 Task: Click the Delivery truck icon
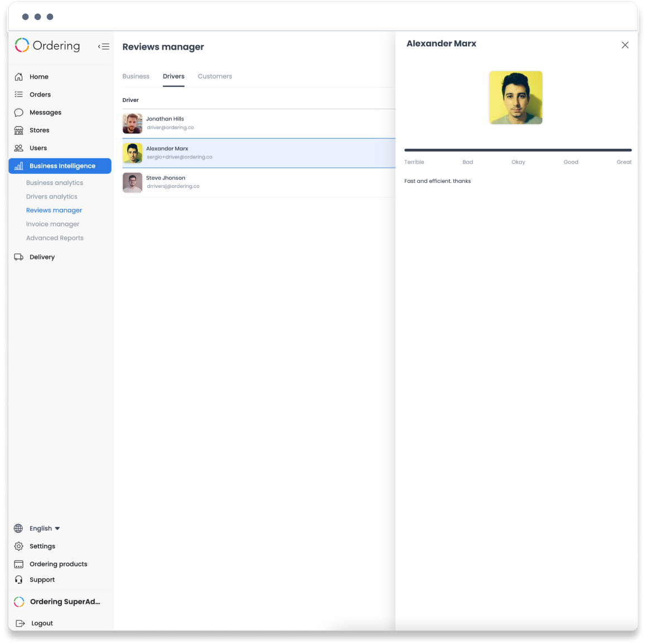(x=18, y=257)
